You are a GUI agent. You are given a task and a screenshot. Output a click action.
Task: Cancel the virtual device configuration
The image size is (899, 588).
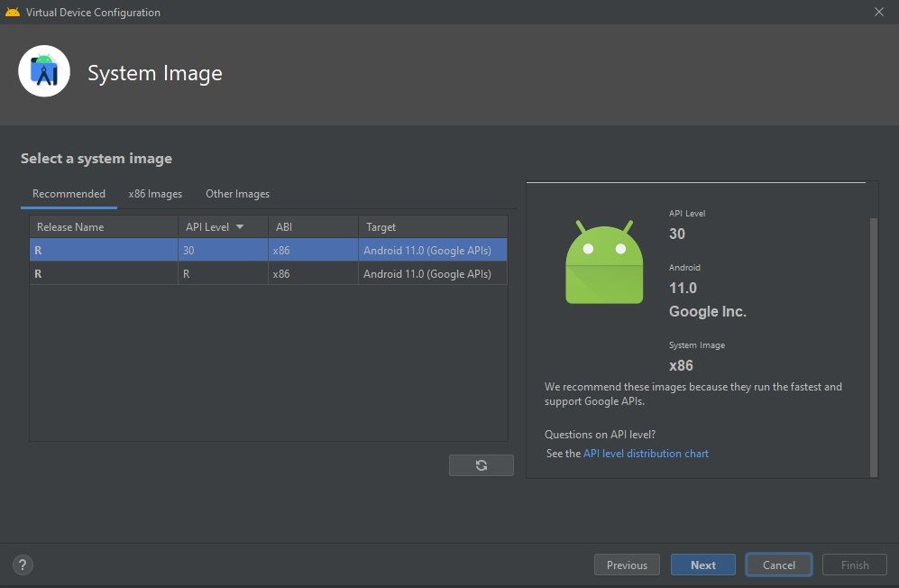[x=778, y=565]
